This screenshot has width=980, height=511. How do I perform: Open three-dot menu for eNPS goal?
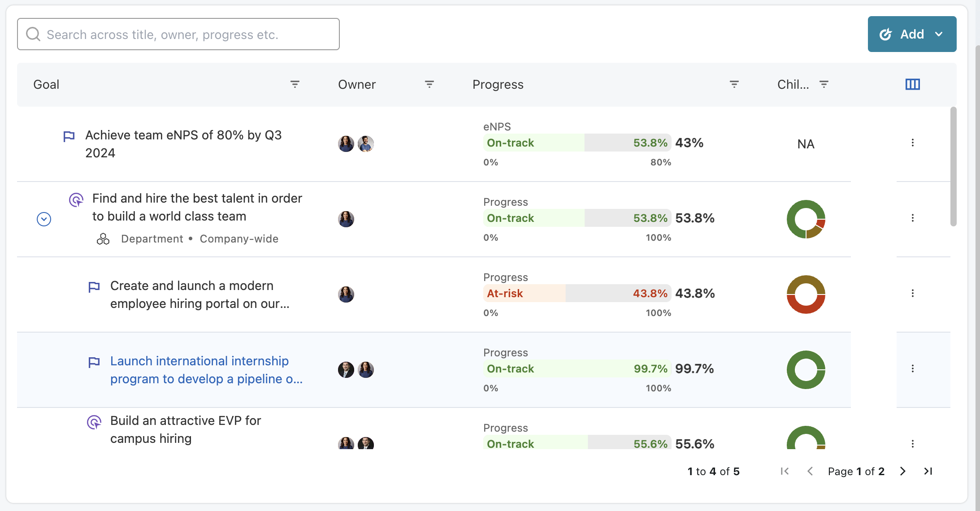[x=912, y=143]
